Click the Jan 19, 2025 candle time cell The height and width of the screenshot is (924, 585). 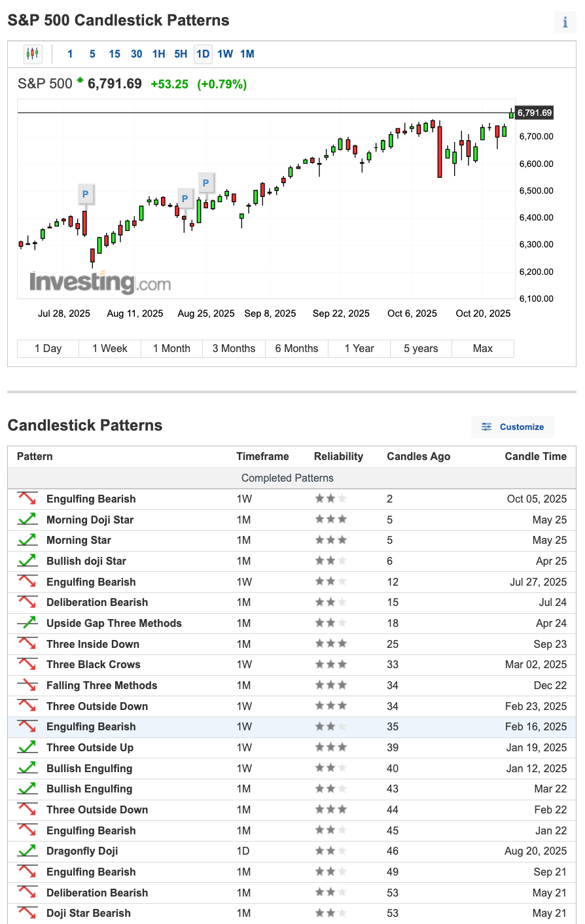pos(537,747)
